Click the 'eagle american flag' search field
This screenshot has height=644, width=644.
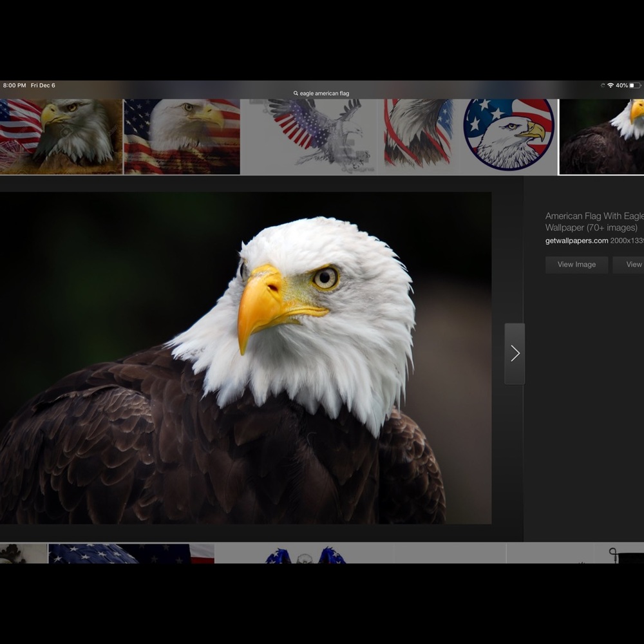325,93
